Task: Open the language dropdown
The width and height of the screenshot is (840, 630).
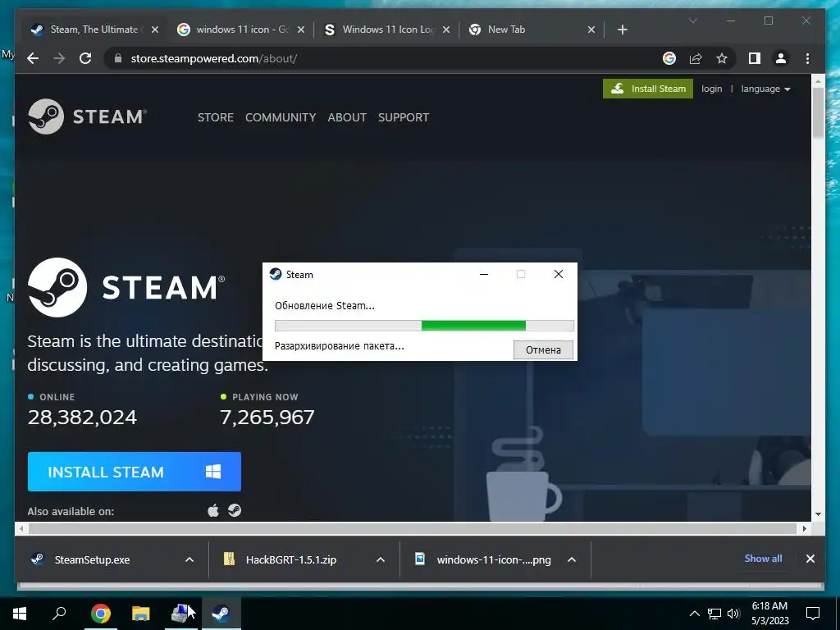Action: pyautogui.click(x=765, y=89)
